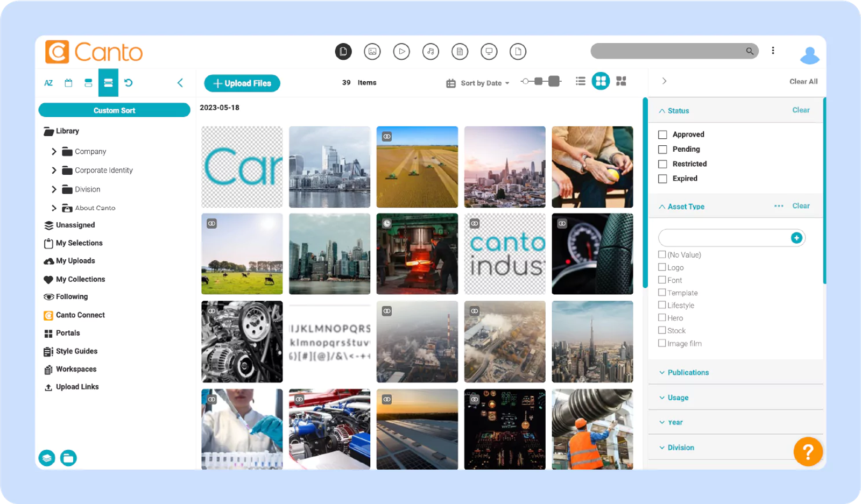Check the (No Value) asset type
This screenshot has height=504, width=861.
click(662, 254)
